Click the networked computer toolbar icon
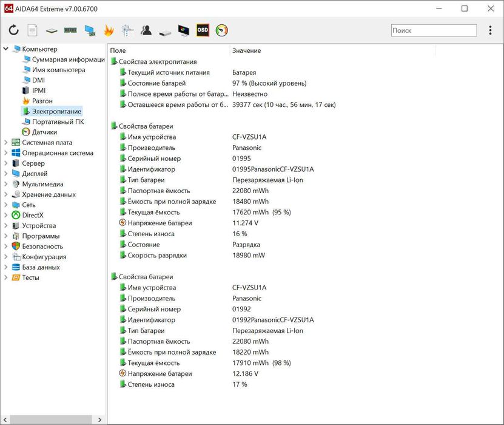 [x=90, y=30]
